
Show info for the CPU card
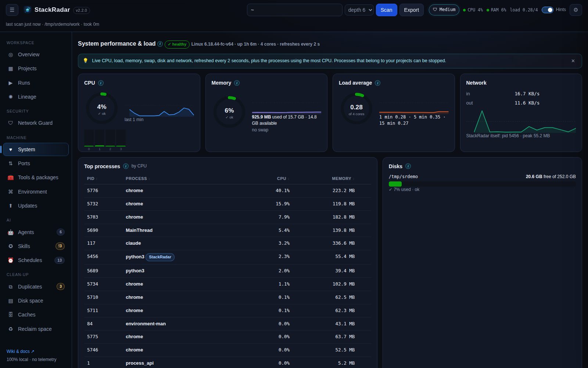[x=101, y=83]
